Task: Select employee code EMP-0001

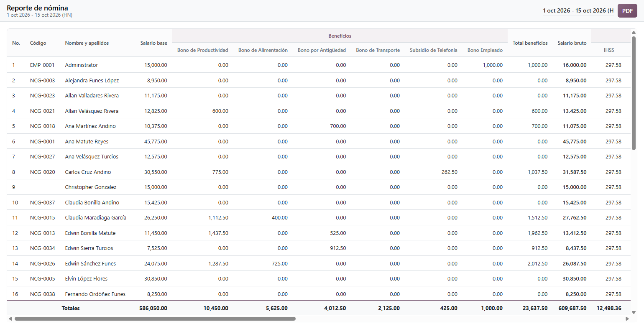Action: click(x=42, y=65)
